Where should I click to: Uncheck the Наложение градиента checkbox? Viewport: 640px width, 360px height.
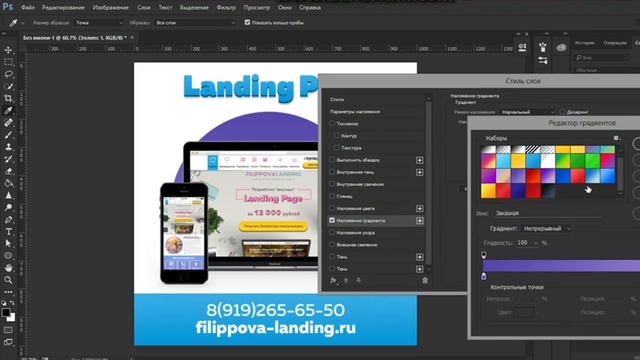332,220
